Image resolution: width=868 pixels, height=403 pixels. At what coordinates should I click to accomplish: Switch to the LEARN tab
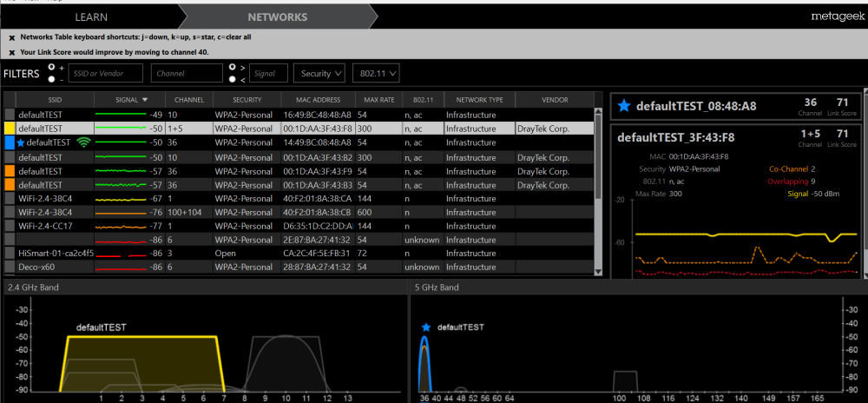pyautogui.click(x=91, y=17)
